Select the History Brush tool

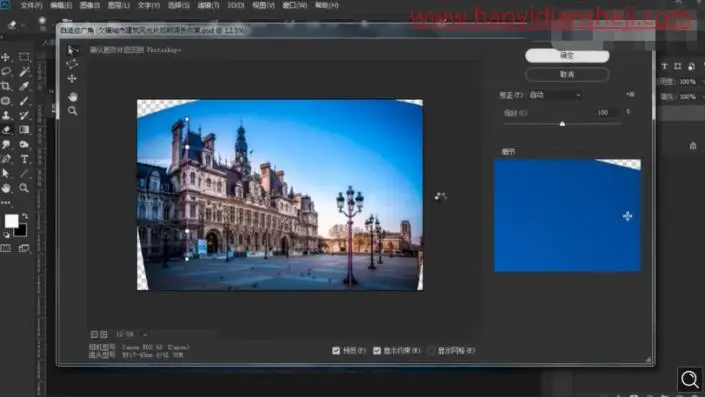(24, 116)
